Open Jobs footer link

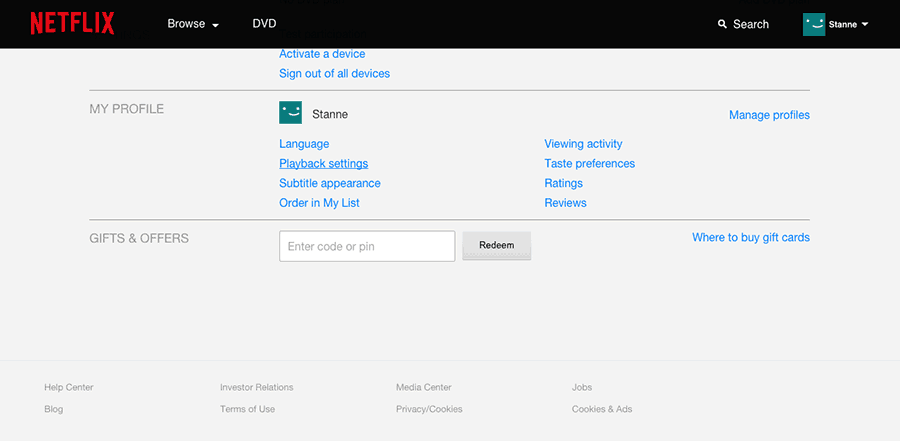tap(582, 388)
